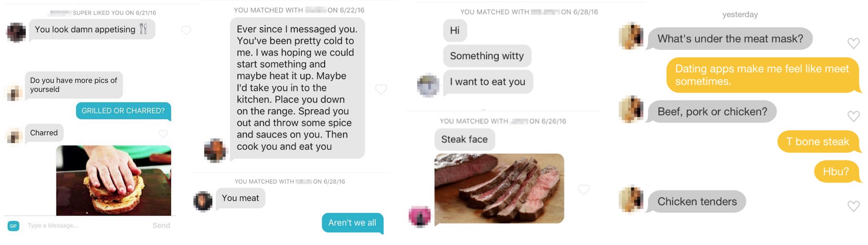The width and height of the screenshot is (868, 245).
Task: Open avatar next to "You meat" message
Action: pos(203,201)
